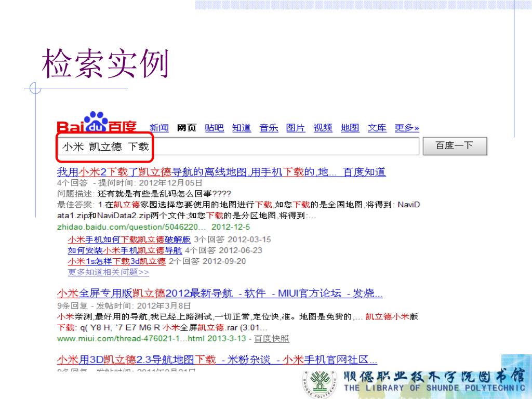Click the Baidu logo

[x=97, y=122]
